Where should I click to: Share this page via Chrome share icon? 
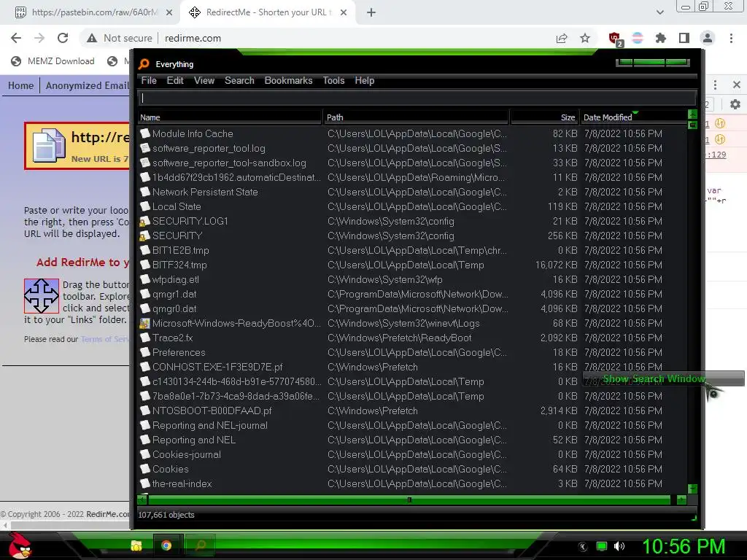point(562,38)
